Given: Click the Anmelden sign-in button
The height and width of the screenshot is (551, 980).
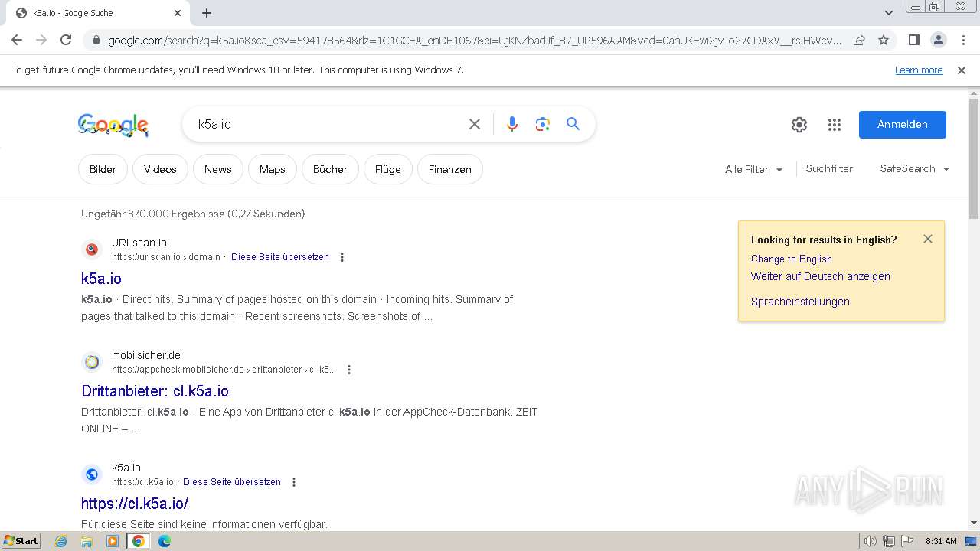Looking at the screenshot, I should coord(902,125).
